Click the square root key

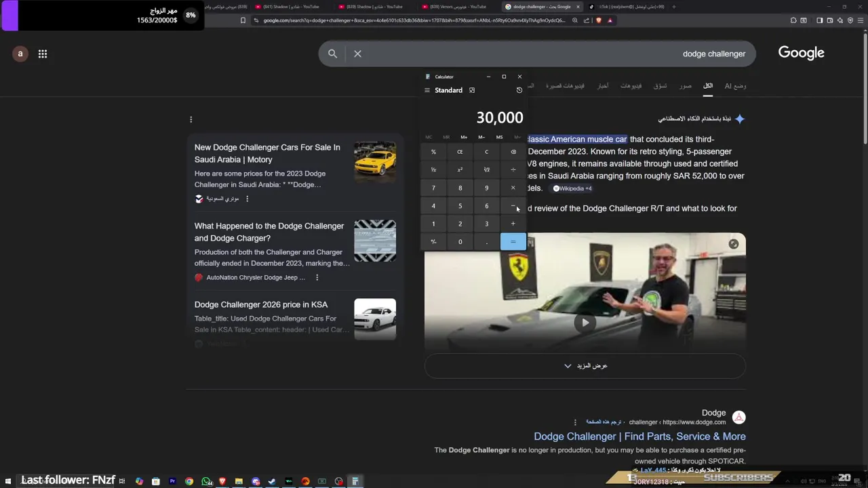(x=486, y=169)
